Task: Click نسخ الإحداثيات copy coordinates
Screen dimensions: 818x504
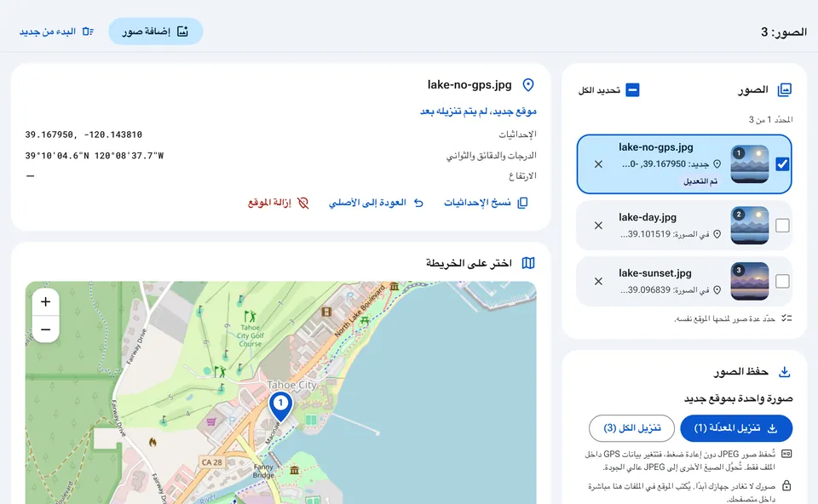Action: [486, 203]
